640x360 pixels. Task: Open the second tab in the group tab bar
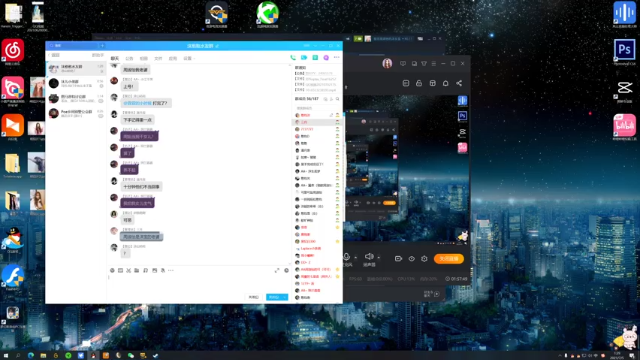[x=129, y=58]
